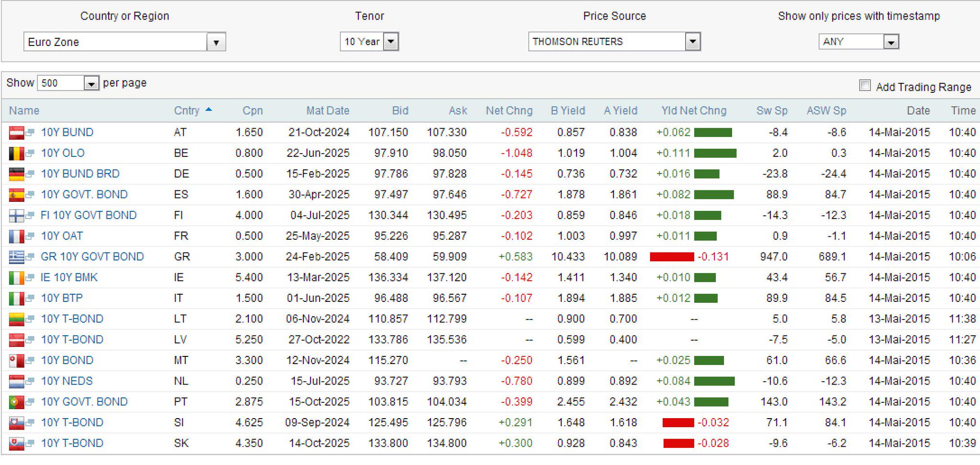Open the popup window icon beside 10Y BUND
This screenshot has height=465, width=980.
(x=30, y=133)
